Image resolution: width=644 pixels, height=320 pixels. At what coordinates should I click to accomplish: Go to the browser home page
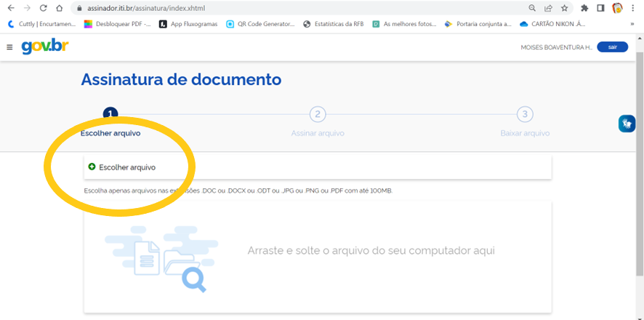click(x=60, y=8)
